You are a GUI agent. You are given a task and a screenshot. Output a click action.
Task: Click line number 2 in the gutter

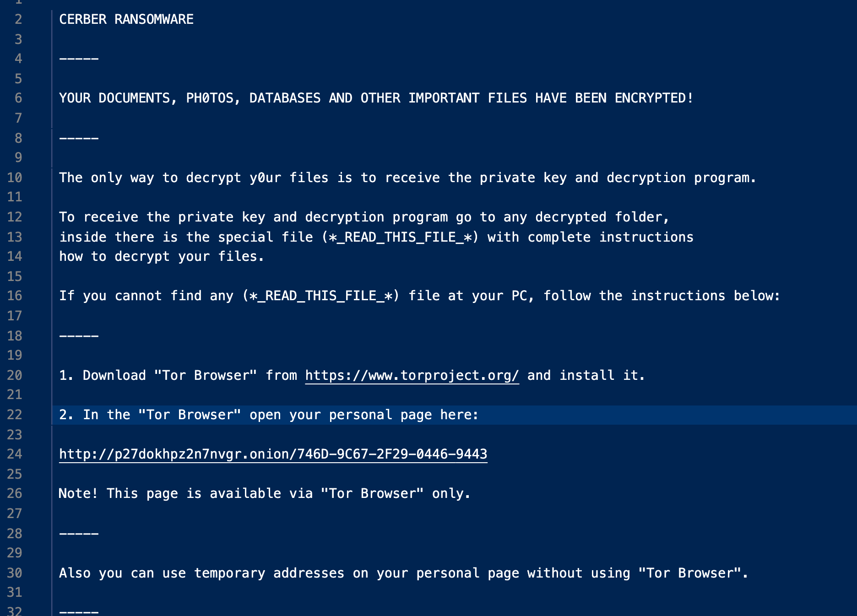point(18,19)
